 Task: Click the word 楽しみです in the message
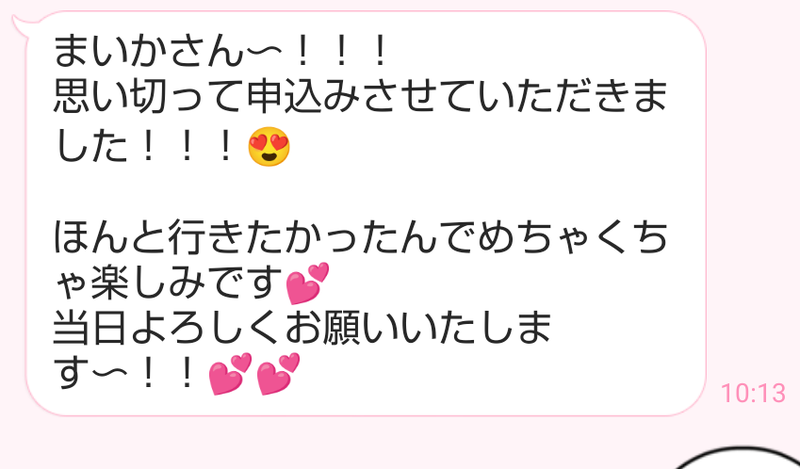coord(186,284)
